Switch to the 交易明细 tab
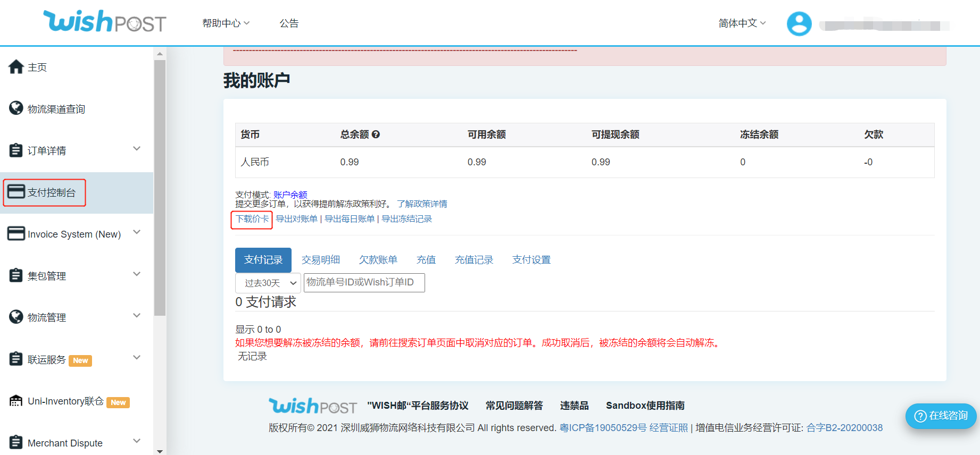This screenshot has height=455, width=980. pos(321,260)
